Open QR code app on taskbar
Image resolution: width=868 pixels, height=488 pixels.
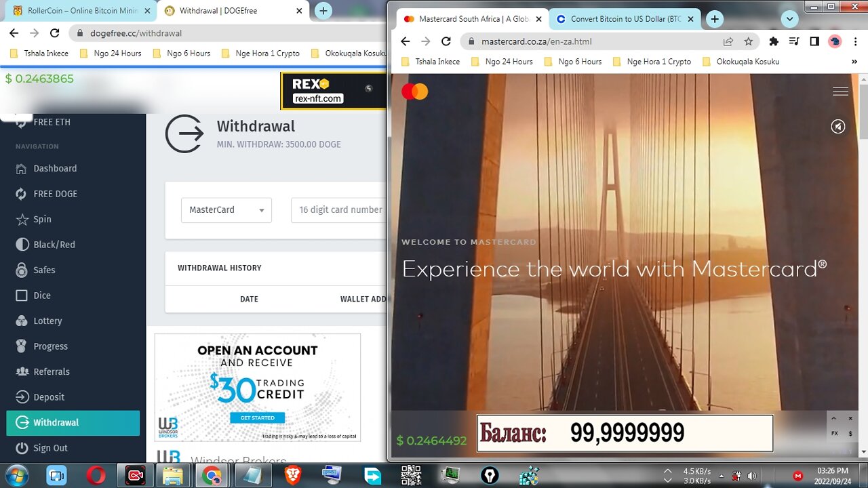coord(411,476)
